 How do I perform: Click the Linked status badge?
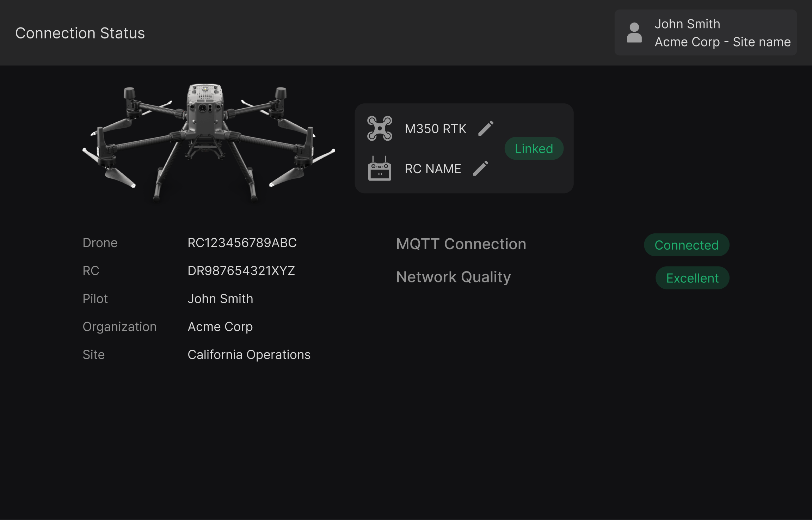[x=534, y=148]
